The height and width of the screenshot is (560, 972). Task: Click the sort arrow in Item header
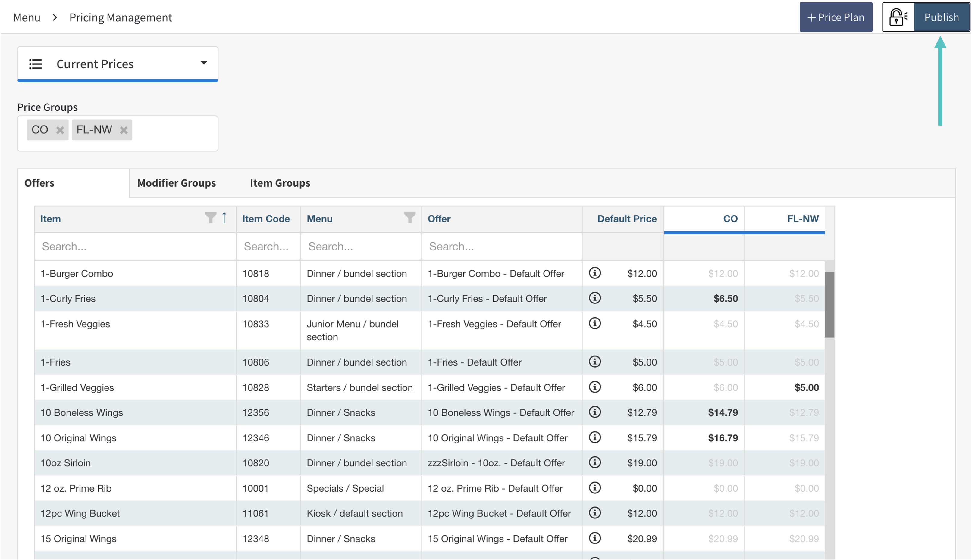click(x=224, y=218)
